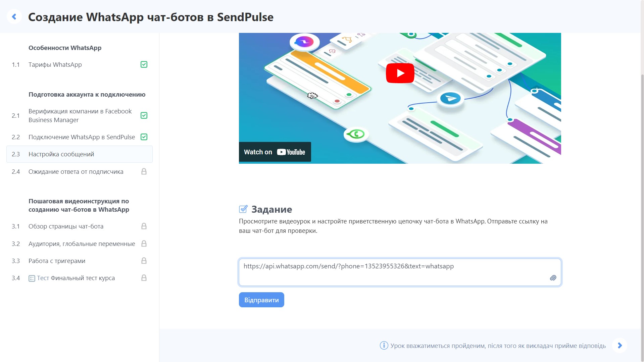Screen dimensions: 644x362
Task: Click the Задание checkbox-pencil icon
Action: tap(243, 209)
